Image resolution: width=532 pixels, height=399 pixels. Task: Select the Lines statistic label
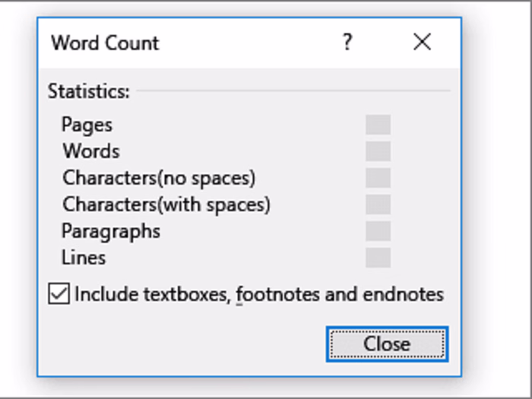tap(84, 258)
